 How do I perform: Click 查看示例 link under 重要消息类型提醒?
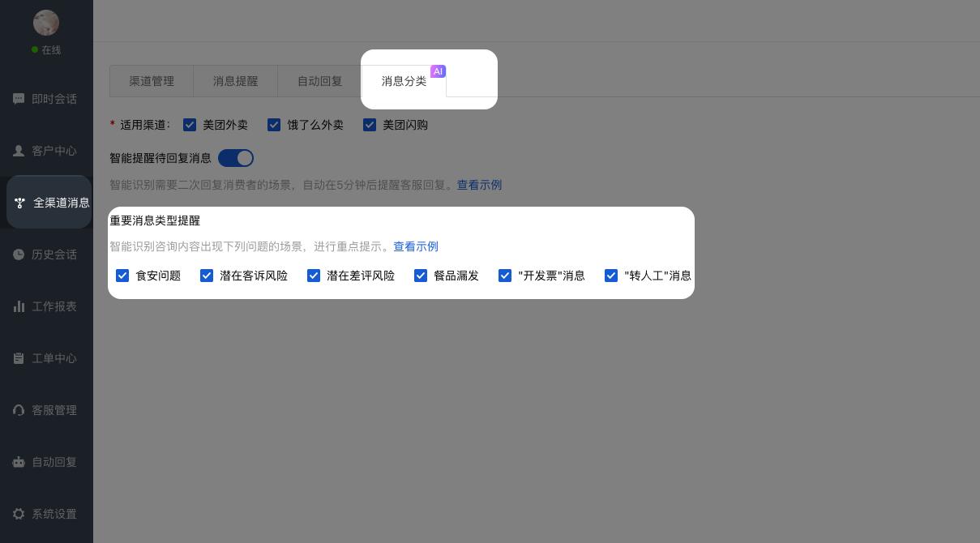(416, 246)
